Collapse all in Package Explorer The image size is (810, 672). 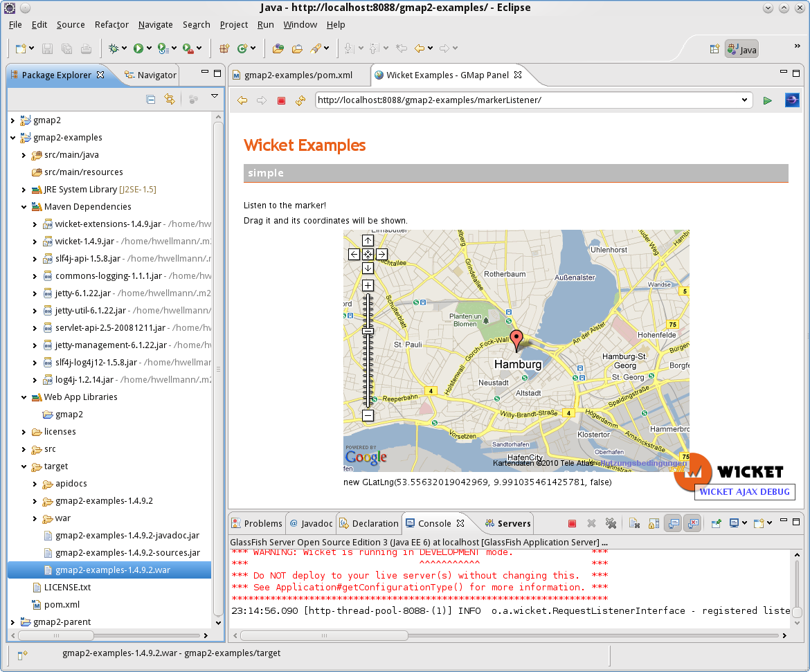click(x=150, y=99)
